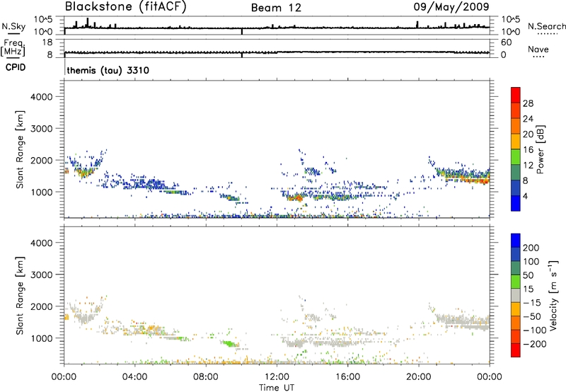Click the red top segment of the Power colorbar

516,95
